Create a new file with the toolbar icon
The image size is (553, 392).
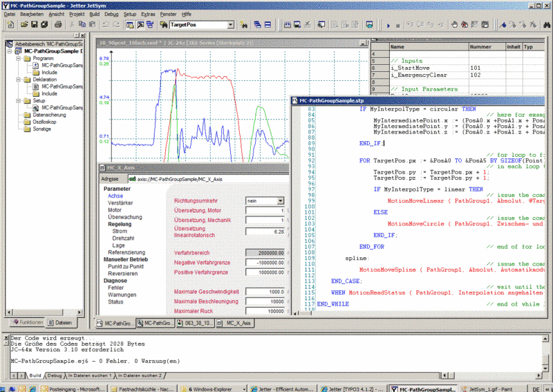10,25
